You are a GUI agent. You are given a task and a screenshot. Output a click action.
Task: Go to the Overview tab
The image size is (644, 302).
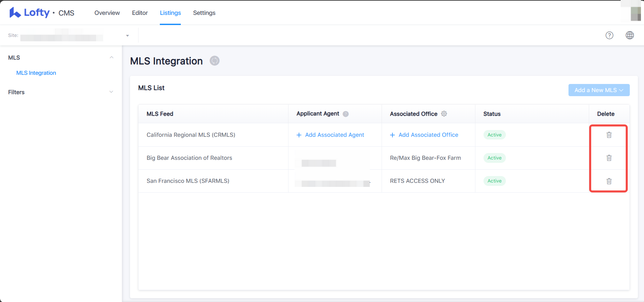click(x=107, y=13)
